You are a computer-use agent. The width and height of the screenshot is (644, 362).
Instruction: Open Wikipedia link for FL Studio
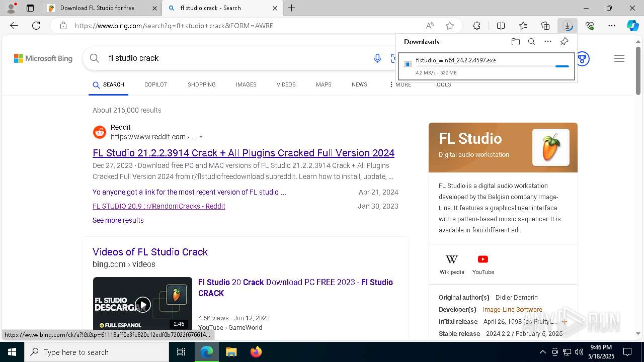pos(452,264)
